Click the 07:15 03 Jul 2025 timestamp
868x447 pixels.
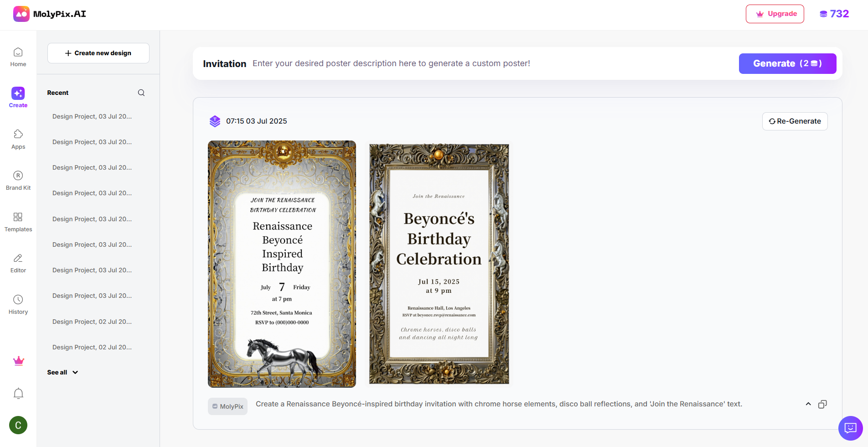[x=257, y=121]
